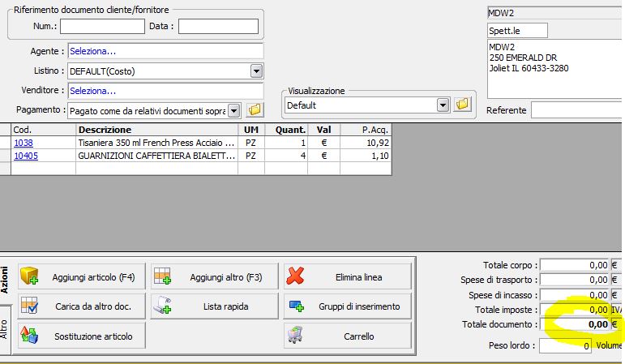Click the P.Acq. column header

(366, 130)
